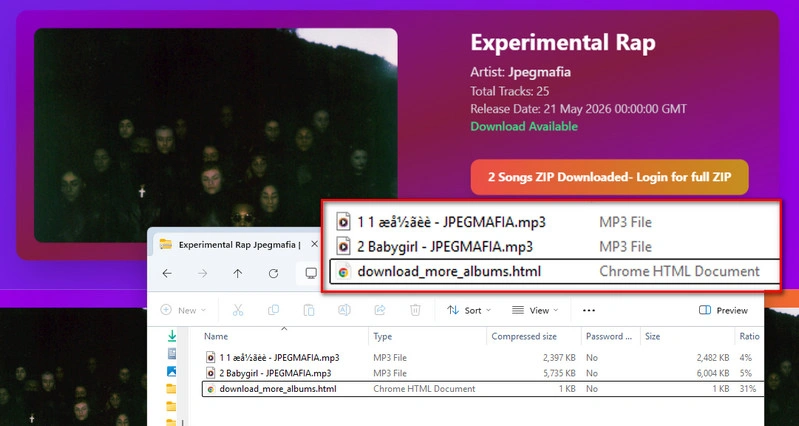This screenshot has width=799, height=426.
Task: Click MP3 icon in the 2,397 KB row
Action: pos(210,357)
